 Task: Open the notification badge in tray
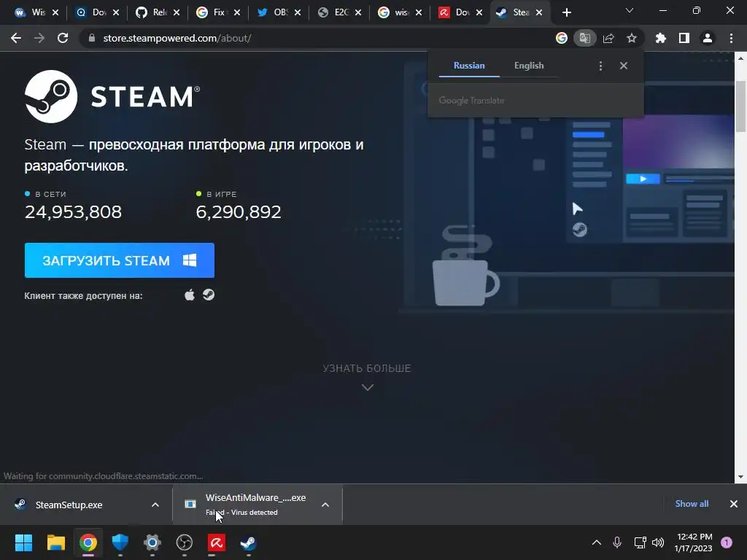[727, 542]
